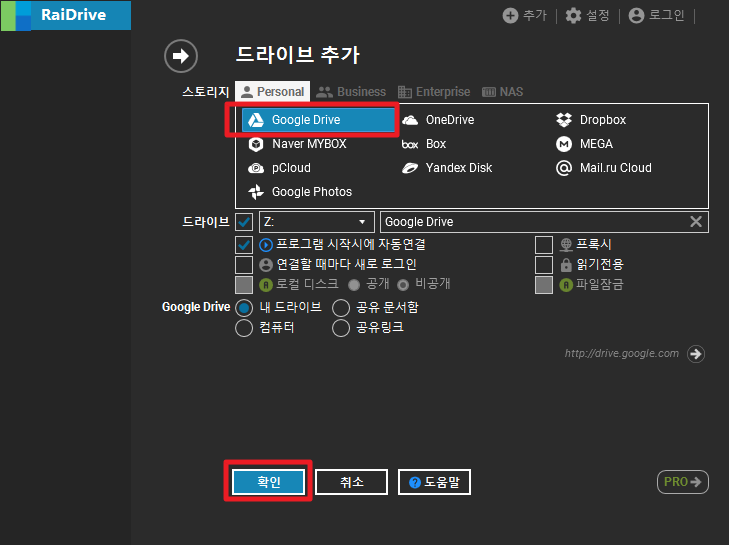Select MEGA storage

point(584,144)
